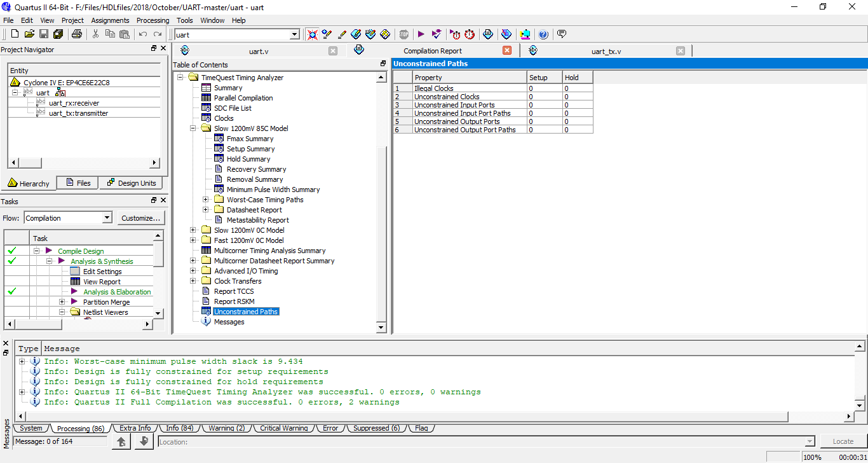Viewport: 868px width, 463px height.
Task: Switch to the uart.v editor tab
Action: 257,51
